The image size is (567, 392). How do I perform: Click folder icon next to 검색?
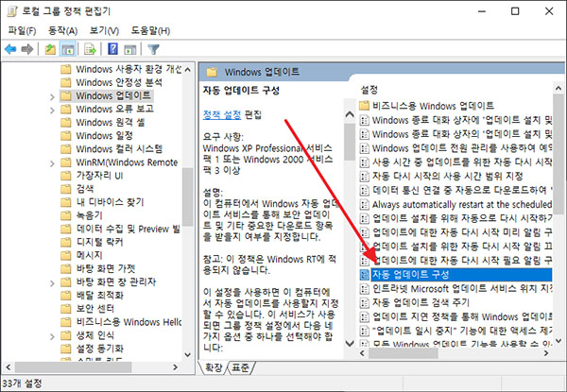coord(65,189)
